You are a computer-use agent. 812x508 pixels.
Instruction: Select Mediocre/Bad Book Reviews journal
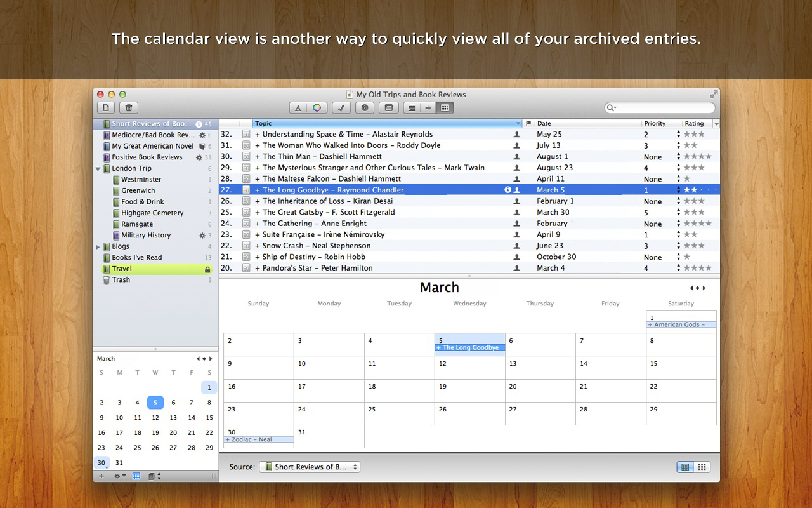[x=155, y=135]
